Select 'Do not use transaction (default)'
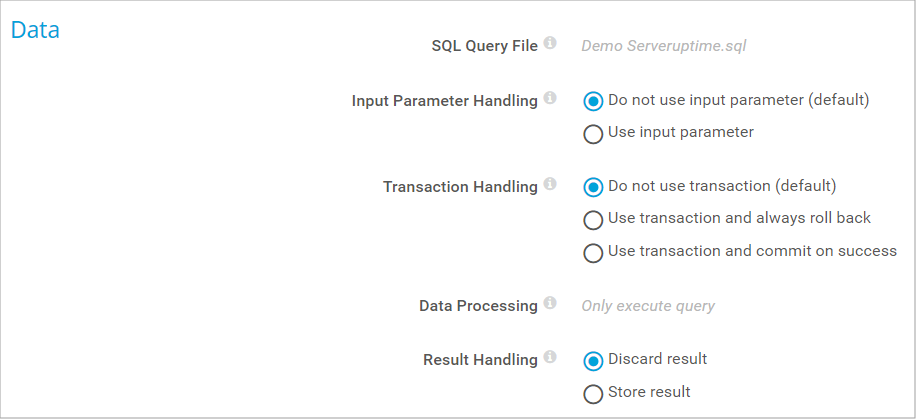 pyautogui.click(x=593, y=187)
